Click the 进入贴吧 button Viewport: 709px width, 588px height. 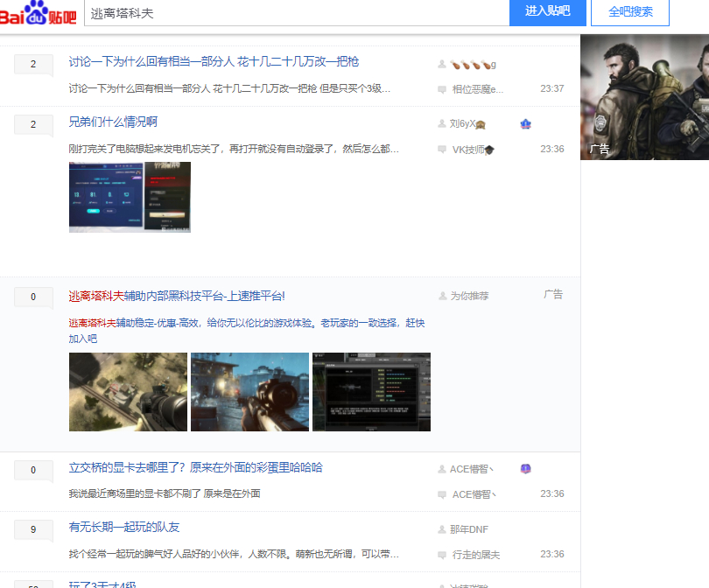coord(548,12)
